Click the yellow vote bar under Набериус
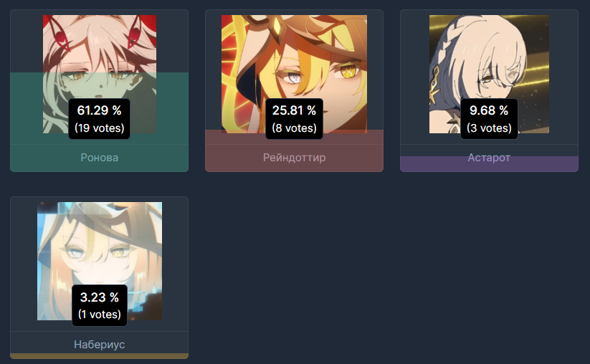The width and height of the screenshot is (590, 364). [100, 355]
